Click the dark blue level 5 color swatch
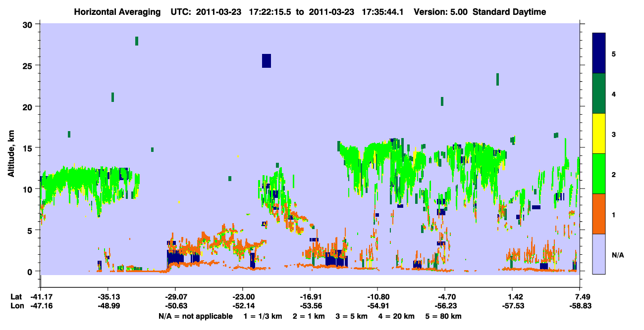 (599, 53)
